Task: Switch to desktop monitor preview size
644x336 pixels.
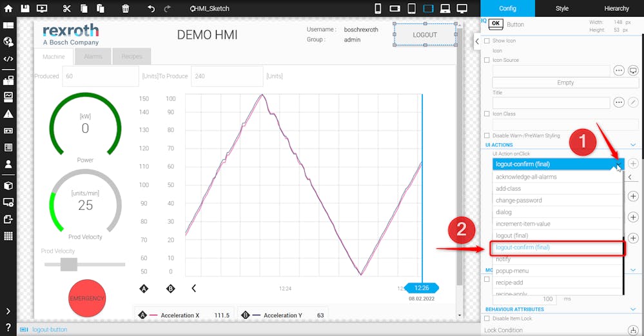Action: click(x=462, y=8)
